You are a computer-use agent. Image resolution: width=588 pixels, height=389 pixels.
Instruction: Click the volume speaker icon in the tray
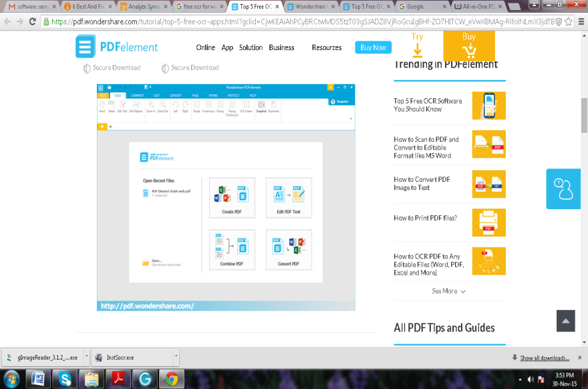(531, 380)
